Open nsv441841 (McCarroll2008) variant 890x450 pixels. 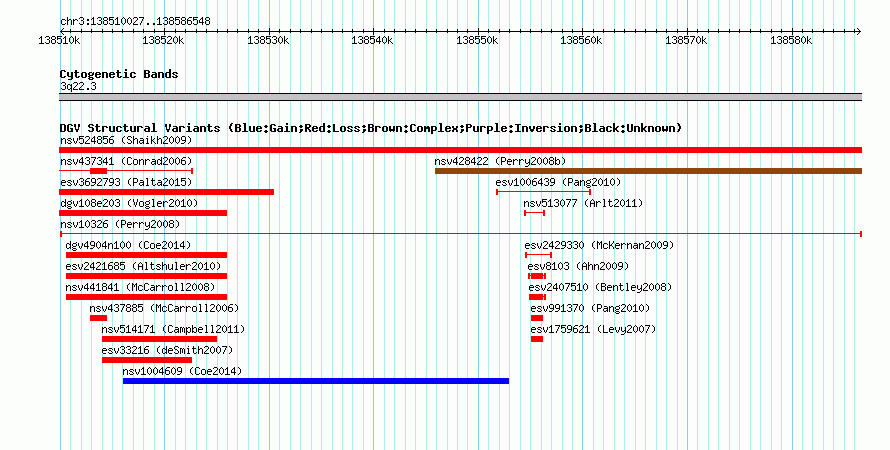click(140, 287)
